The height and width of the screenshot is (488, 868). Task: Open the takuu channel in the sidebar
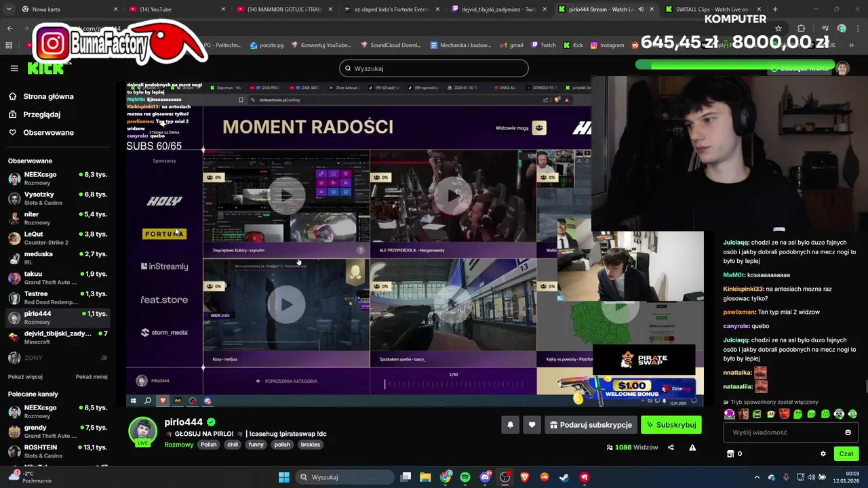(58, 278)
